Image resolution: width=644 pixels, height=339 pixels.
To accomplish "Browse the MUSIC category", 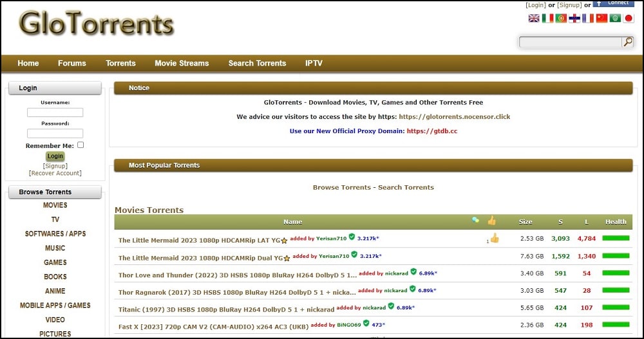I will [x=55, y=248].
